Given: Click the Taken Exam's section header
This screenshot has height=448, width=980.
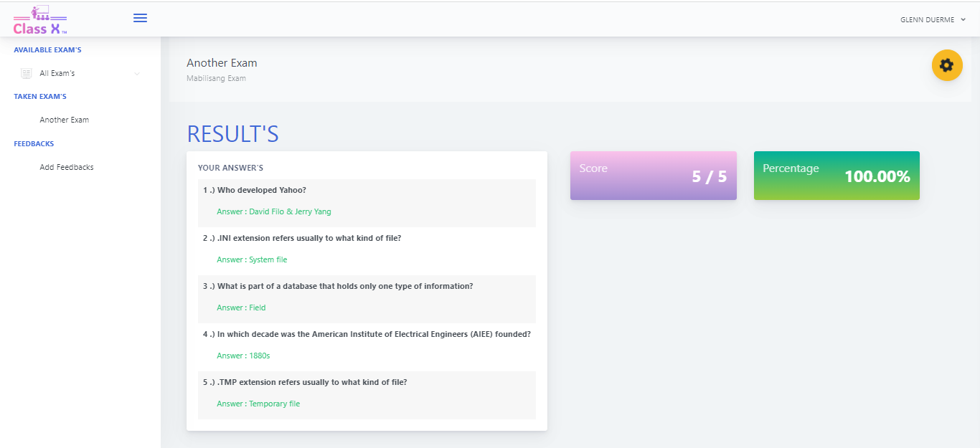Looking at the screenshot, I should click(x=40, y=97).
